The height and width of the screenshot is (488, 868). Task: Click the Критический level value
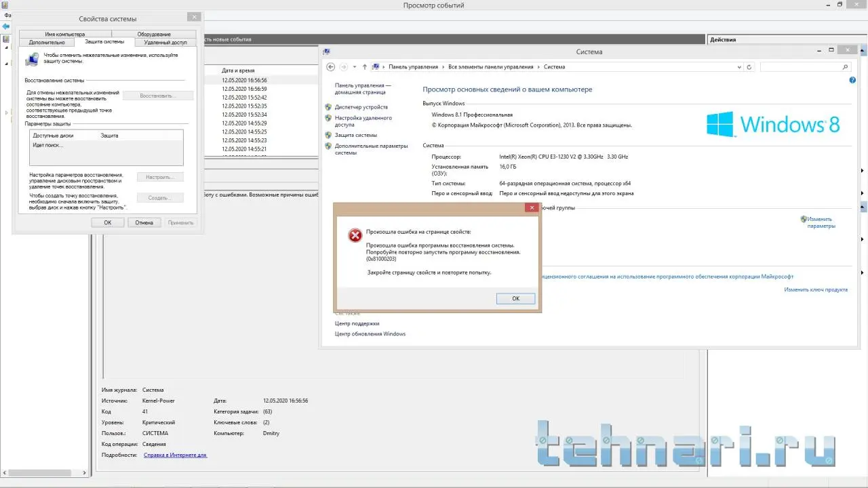159,422
